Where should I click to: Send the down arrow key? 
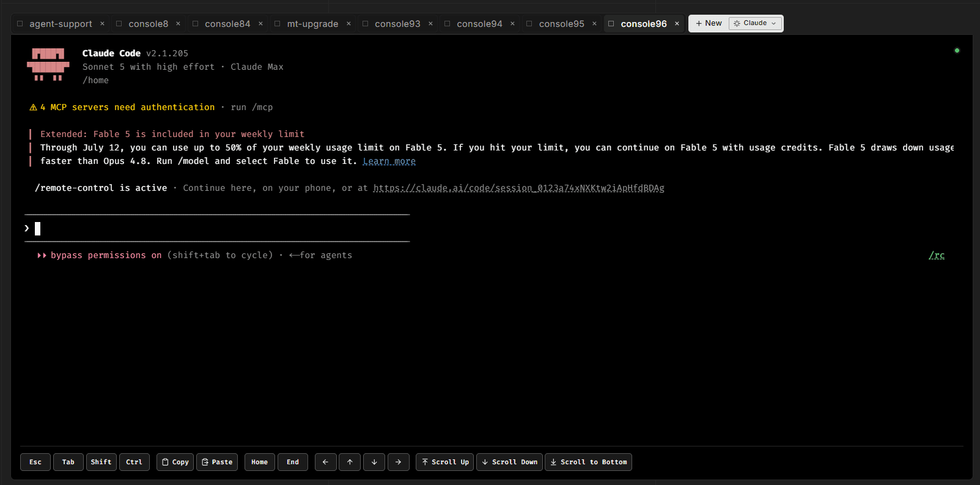pyautogui.click(x=374, y=462)
